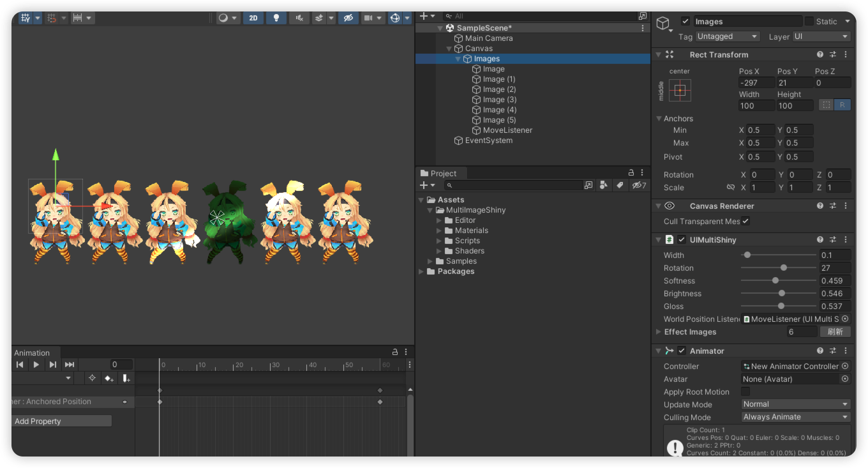Toggle scene lighting bulb icon
The image size is (868, 468).
pos(276,18)
